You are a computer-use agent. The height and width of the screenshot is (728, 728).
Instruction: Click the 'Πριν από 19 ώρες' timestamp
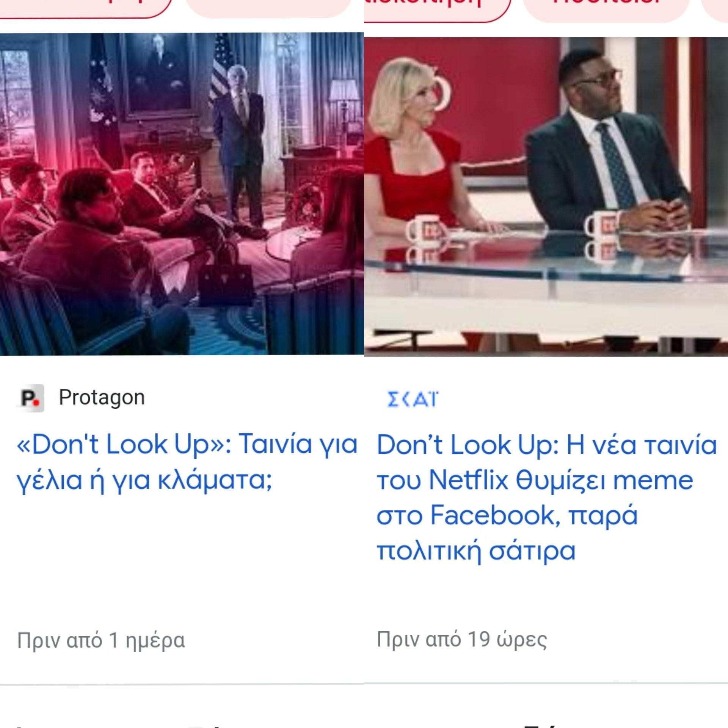tap(461, 639)
